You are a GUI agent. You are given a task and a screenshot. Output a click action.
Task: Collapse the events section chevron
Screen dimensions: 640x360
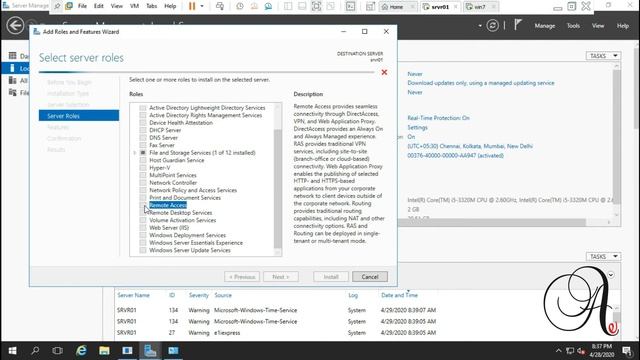click(x=611, y=275)
